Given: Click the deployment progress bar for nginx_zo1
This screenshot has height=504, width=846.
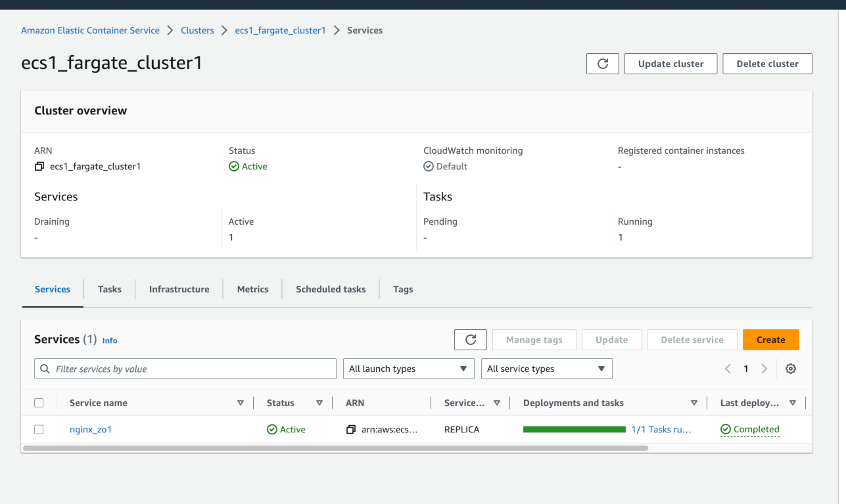Looking at the screenshot, I should click(574, 430).
